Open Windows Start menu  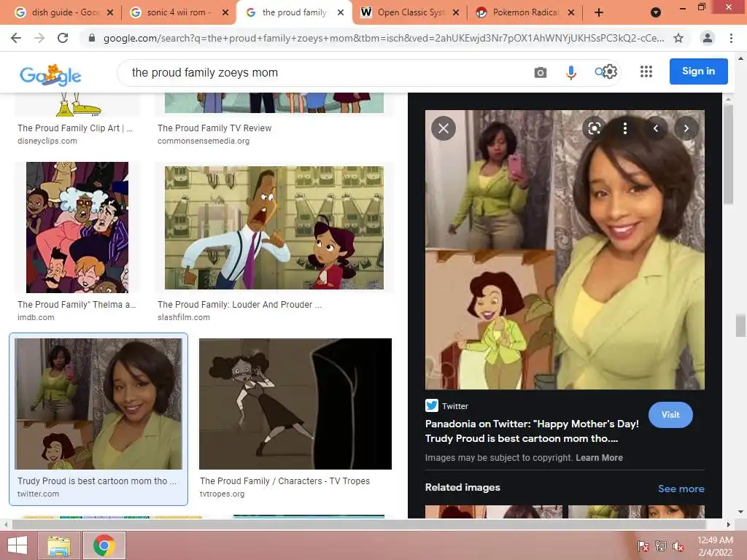pyautogui.click(x=18, y=545)
